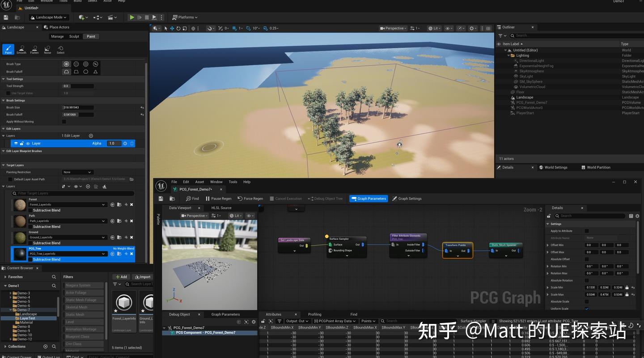644x358 pixels.
Task: Lock the edit layer named Layer
Action: click(21, 144)
